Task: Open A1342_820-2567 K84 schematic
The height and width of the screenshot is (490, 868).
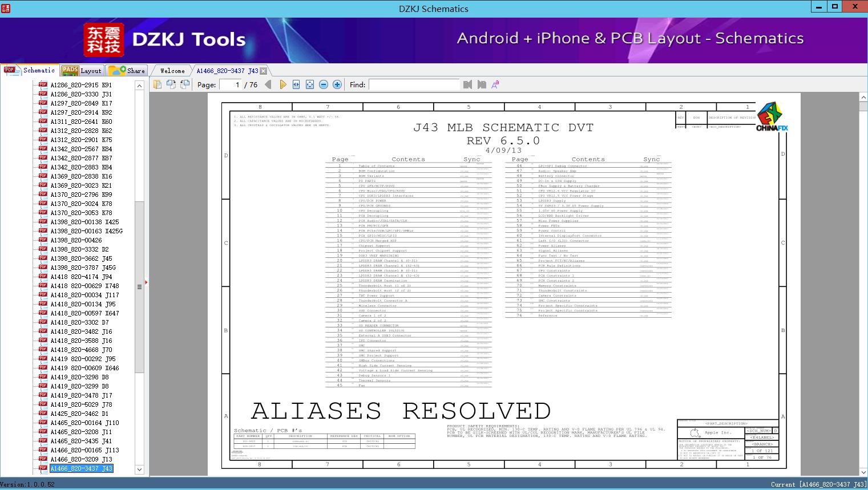Action: 81,149
